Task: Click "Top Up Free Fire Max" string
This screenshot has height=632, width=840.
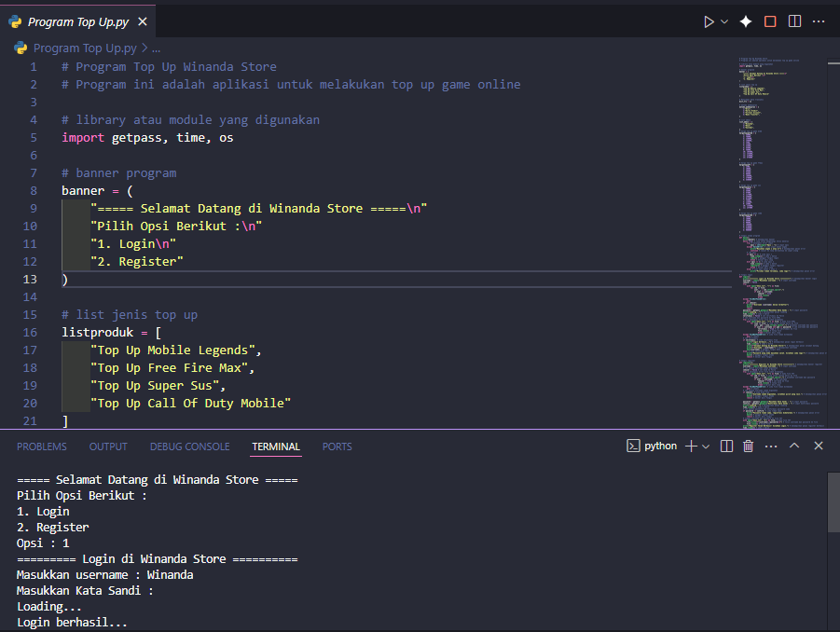Action: [169, 368]
